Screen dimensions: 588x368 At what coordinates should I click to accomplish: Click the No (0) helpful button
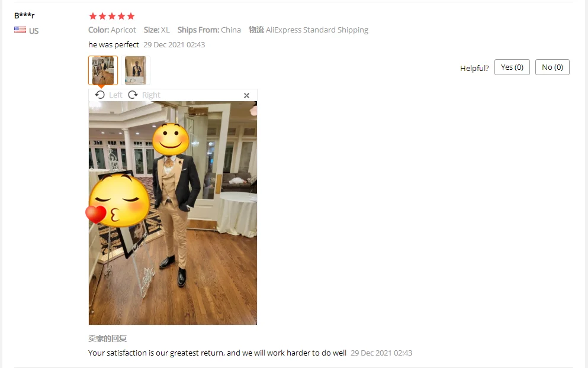552,67
